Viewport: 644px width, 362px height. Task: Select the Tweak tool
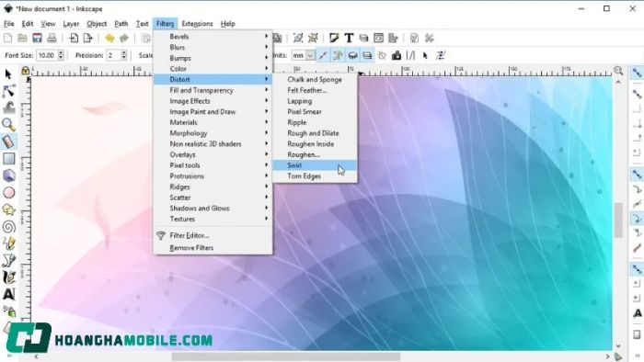(9, 107)
